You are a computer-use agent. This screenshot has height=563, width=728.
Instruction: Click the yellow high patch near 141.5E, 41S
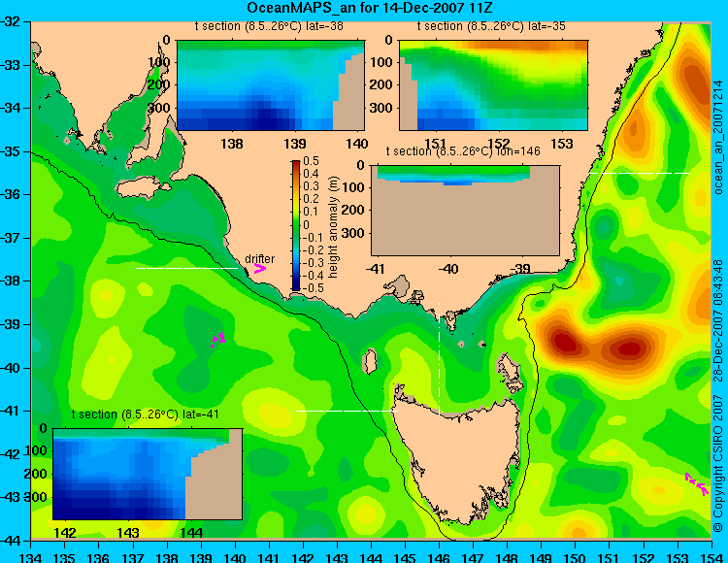pyautogui.click(x=274, y=413)
